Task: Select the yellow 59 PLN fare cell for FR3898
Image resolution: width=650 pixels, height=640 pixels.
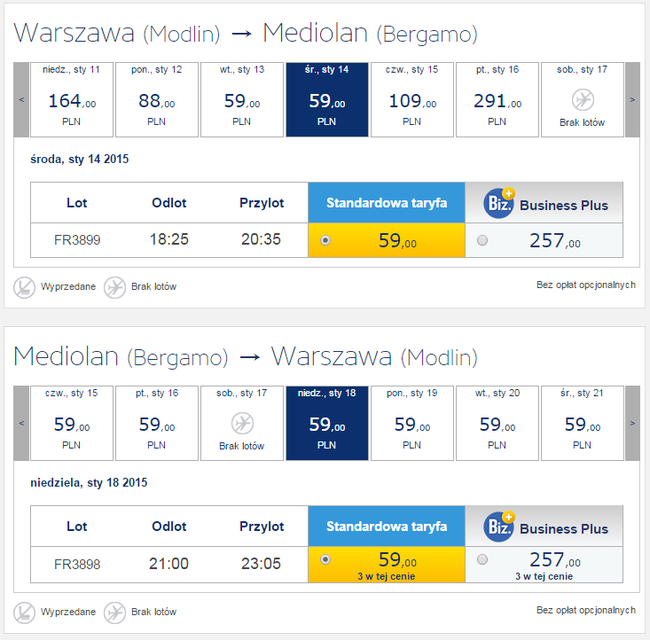Action: [386, 565]
